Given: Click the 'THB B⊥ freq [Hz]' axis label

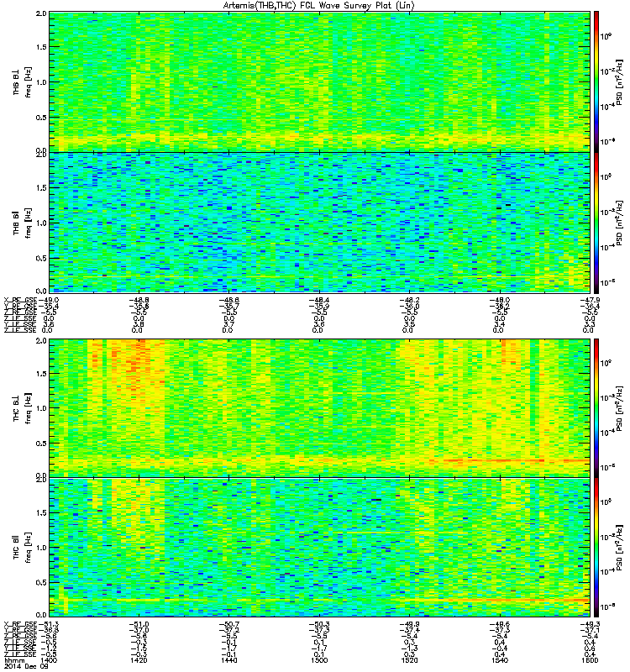Looking at the screenshot, I should click(22, 82).
